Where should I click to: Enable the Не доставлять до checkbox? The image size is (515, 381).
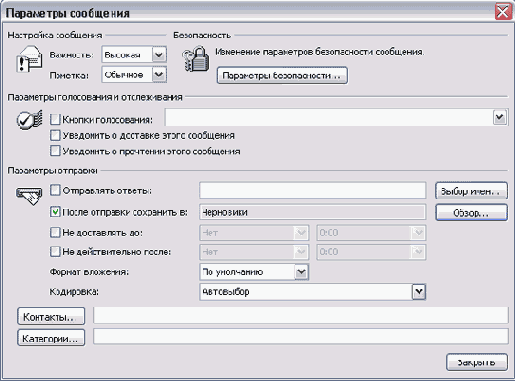click(x=55, y=232)
